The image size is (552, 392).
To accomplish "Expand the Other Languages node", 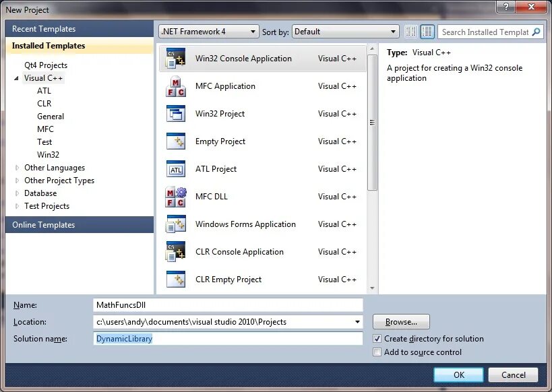I will [17, 168].
